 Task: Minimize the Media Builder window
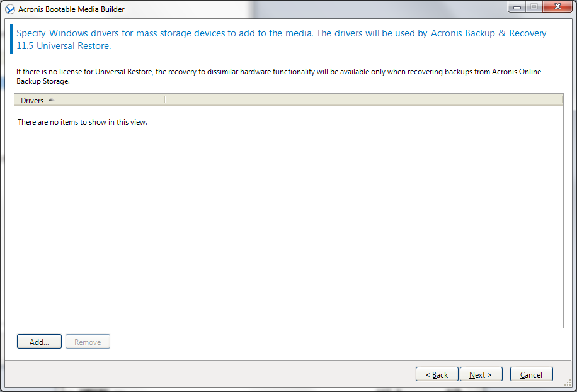(517, 6)
